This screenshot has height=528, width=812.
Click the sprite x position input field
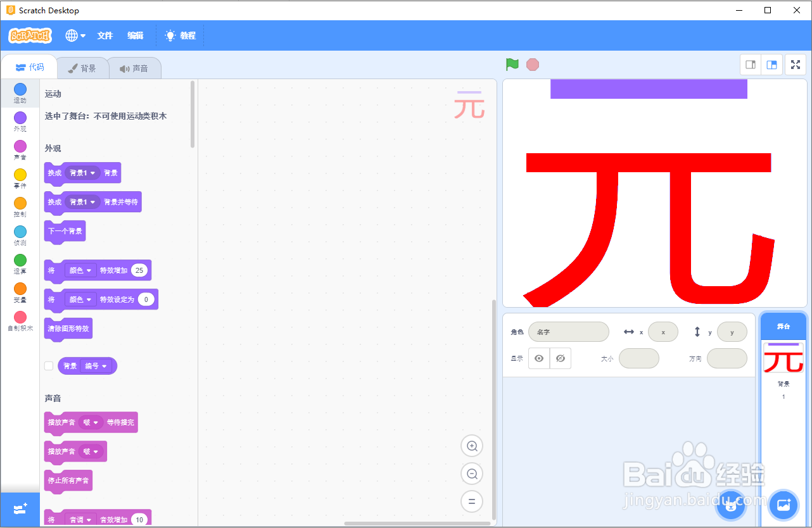click(x=663, y=331)
